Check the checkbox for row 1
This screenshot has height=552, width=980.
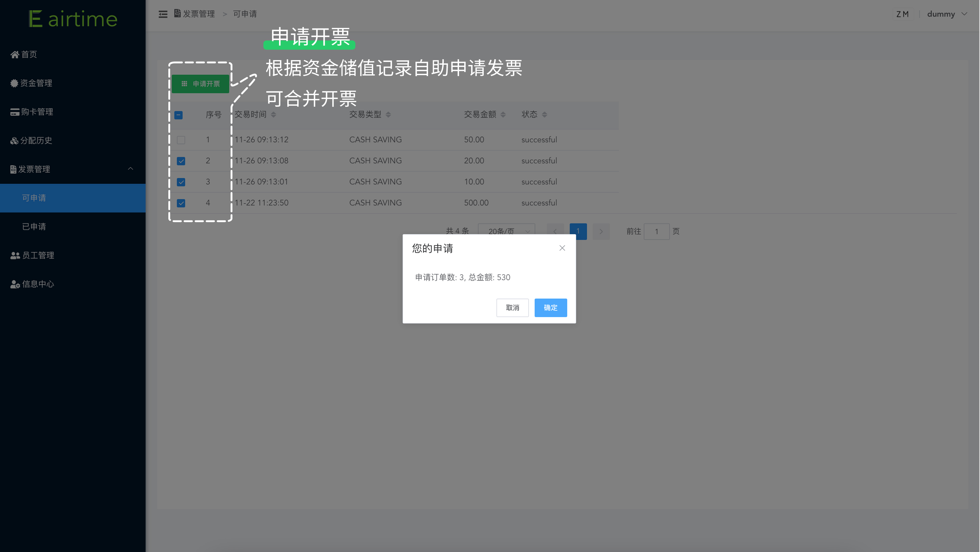tap(181, 140)
